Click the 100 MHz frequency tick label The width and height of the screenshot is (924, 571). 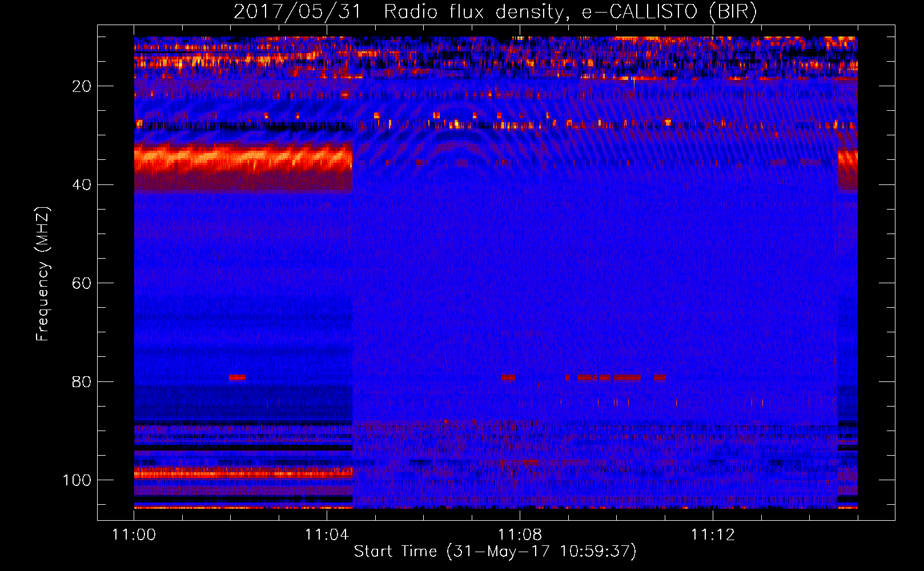[77, 480]
